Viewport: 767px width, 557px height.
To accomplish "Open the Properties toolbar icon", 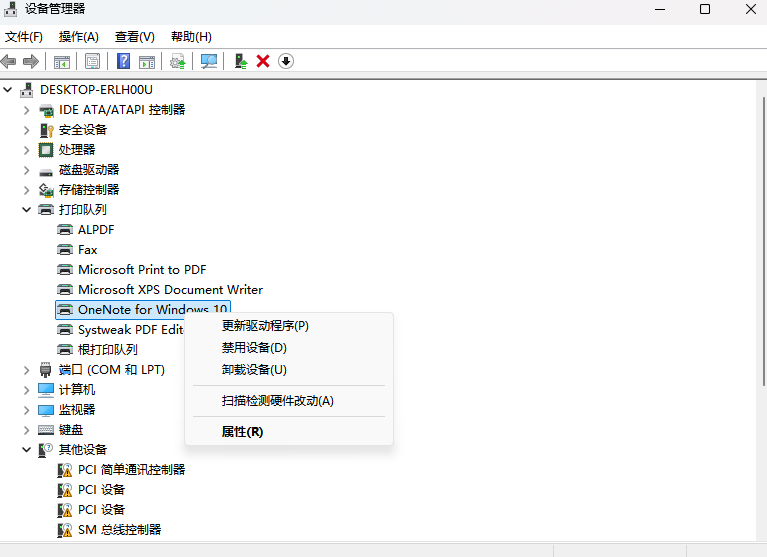I will pyautogui.click(x=92, y=62).
